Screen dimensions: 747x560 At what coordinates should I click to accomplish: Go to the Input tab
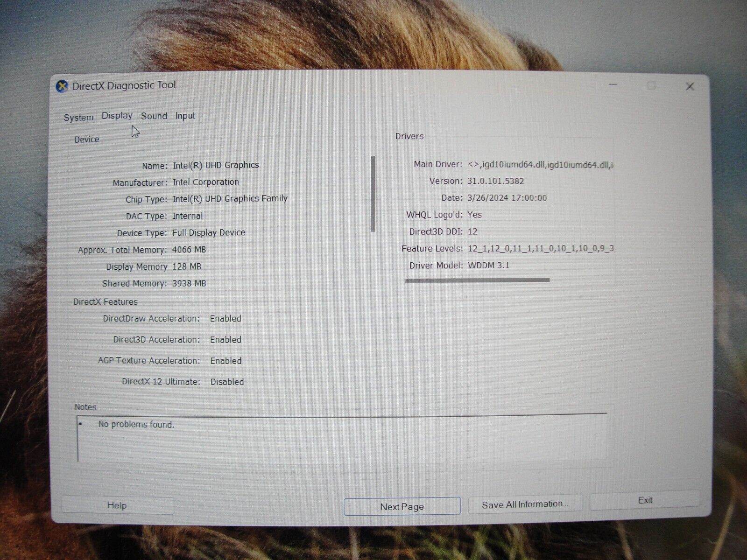pyautogui.click(x=185, y=116)
